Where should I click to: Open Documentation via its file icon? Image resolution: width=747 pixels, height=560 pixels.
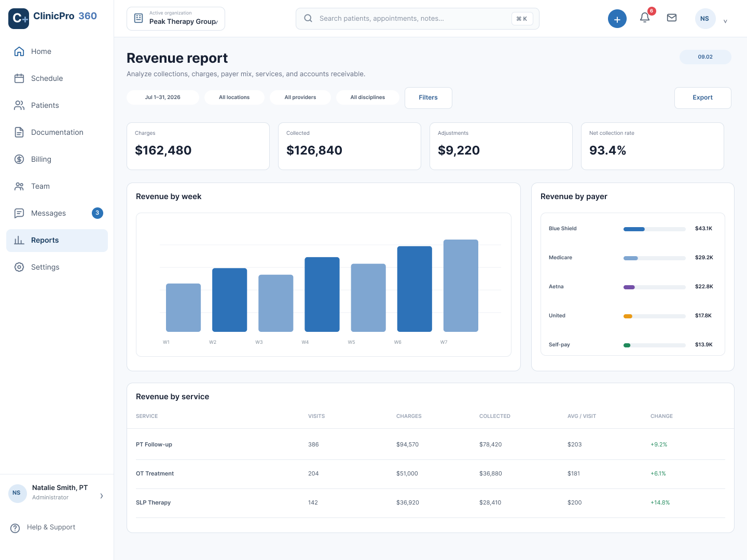[19, 132]
